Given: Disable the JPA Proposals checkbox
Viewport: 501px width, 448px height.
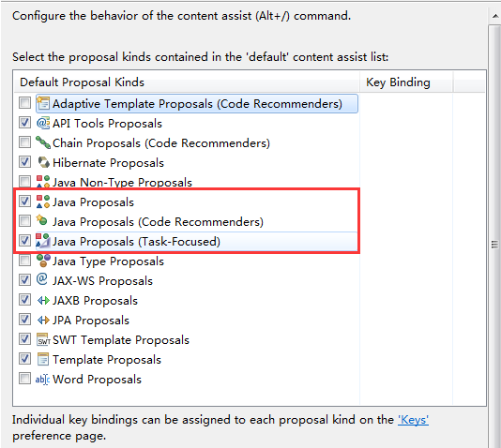Looking at the screenshot, I should pos(24,320).
